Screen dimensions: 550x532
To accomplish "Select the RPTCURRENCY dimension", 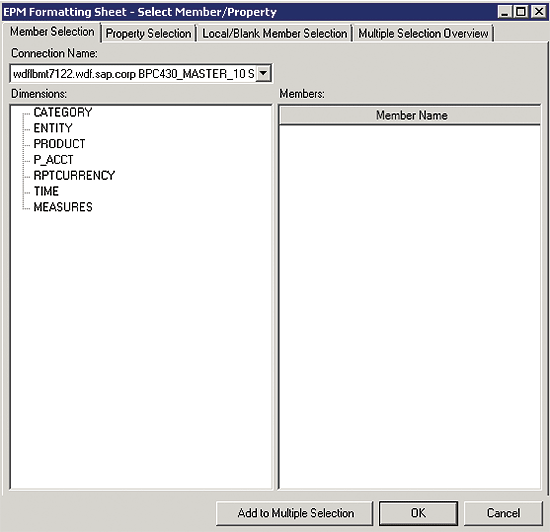I will [x=74, y=175].
